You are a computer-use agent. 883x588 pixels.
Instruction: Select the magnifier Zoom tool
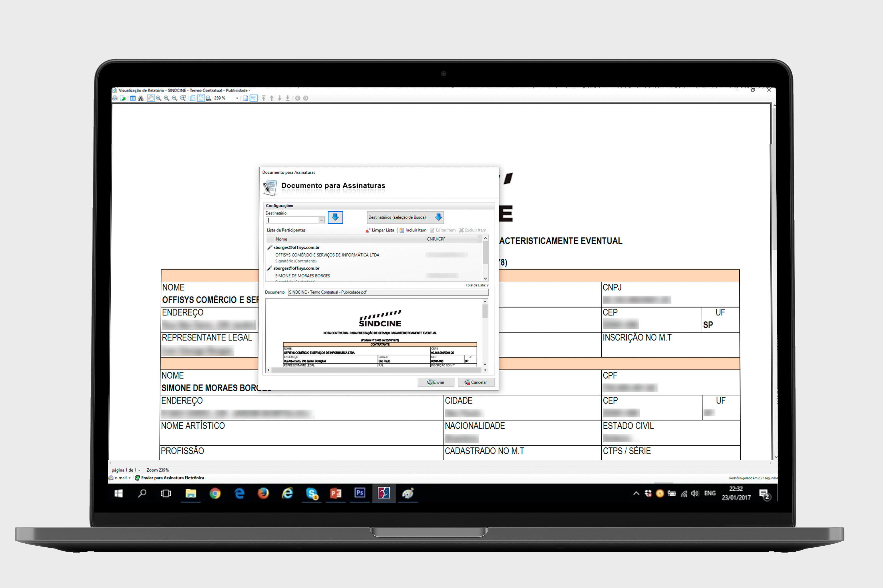click(159, 98)
